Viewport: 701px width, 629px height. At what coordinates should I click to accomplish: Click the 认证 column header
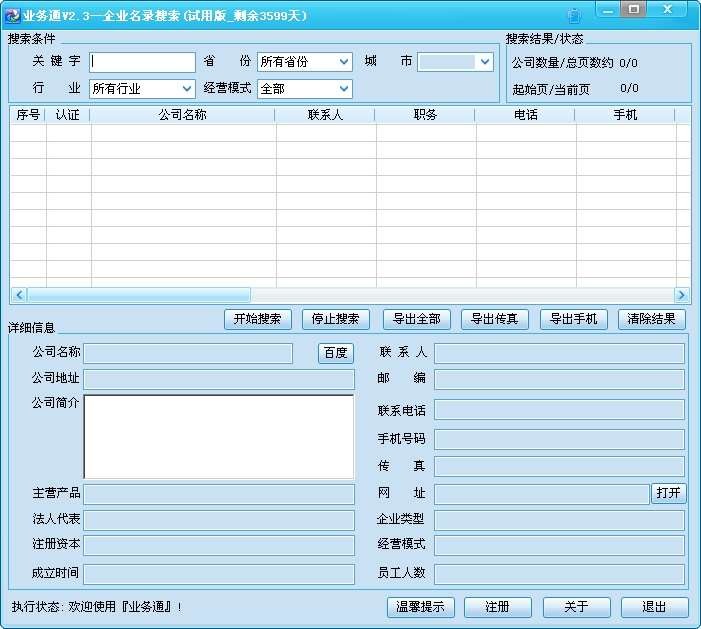point(68,115)
